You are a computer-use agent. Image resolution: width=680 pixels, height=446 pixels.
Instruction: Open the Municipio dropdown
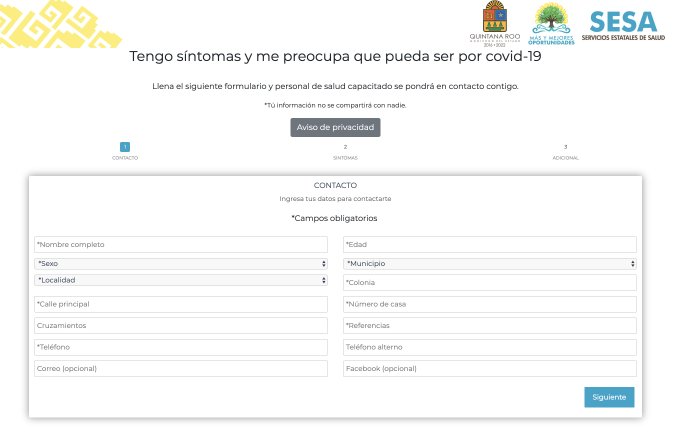[x=490, y=264]
